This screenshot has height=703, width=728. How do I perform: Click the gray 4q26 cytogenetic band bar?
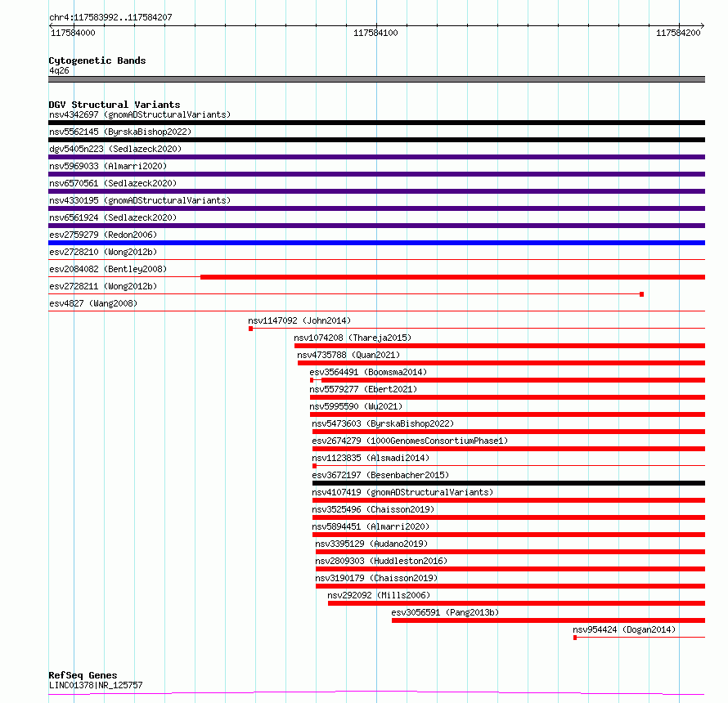pos(376,79)
